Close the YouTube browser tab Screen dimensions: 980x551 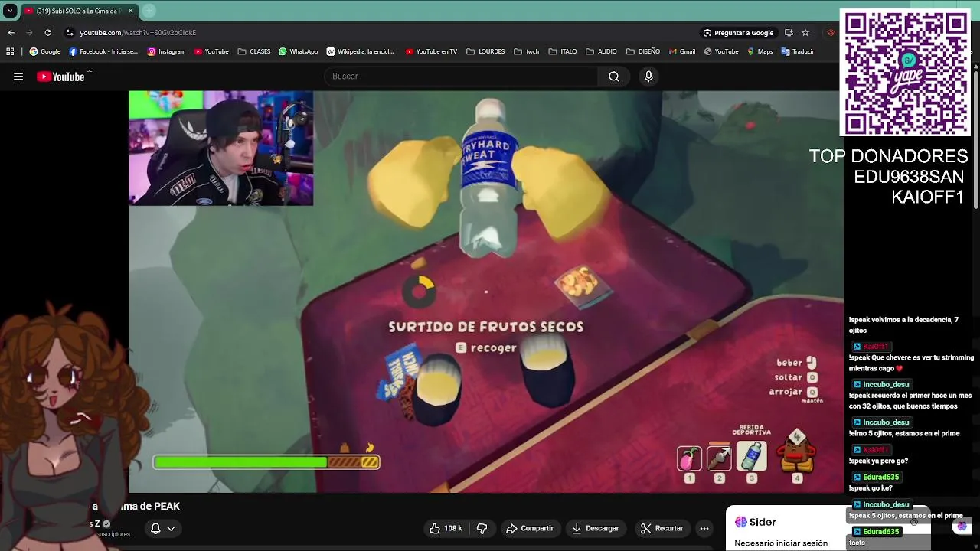coord(131,11)
